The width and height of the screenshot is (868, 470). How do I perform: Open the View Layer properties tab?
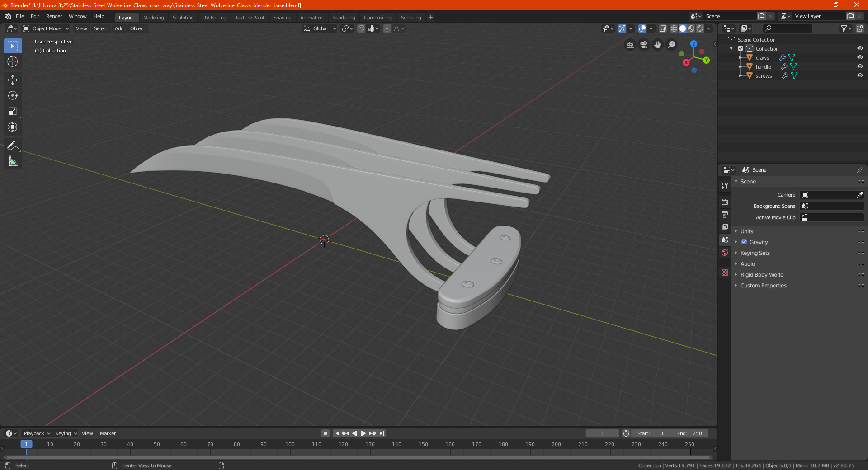tap(725, 227)
